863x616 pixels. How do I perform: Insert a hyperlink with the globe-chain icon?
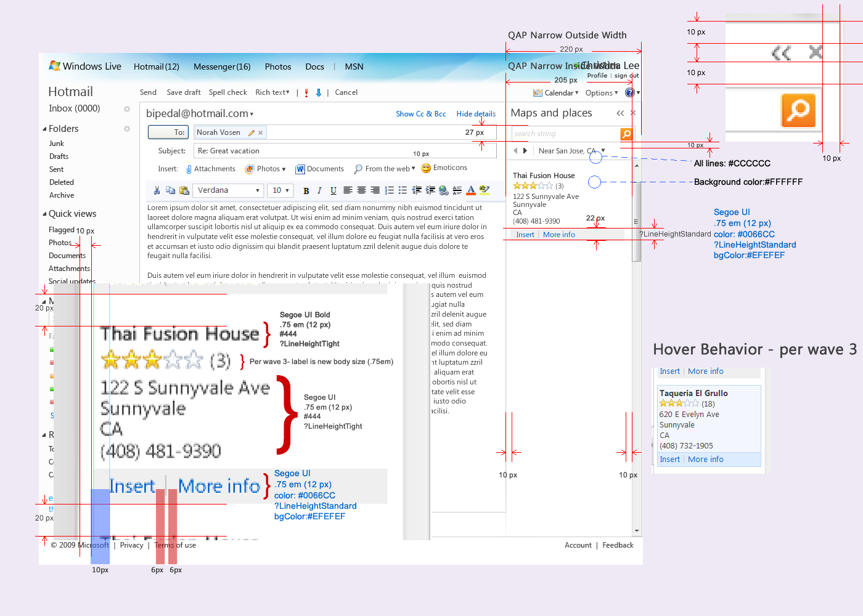click(443, 190)
